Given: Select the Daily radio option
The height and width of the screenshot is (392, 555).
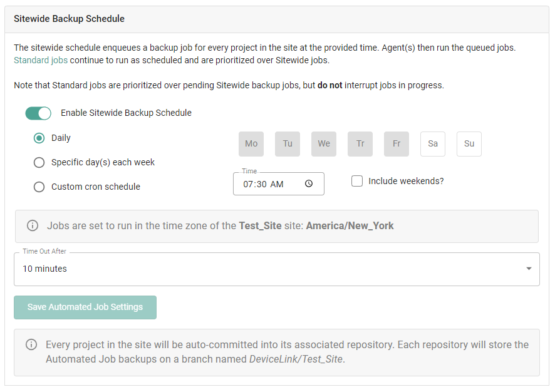Looking at the screenshot, I should 39,138.
